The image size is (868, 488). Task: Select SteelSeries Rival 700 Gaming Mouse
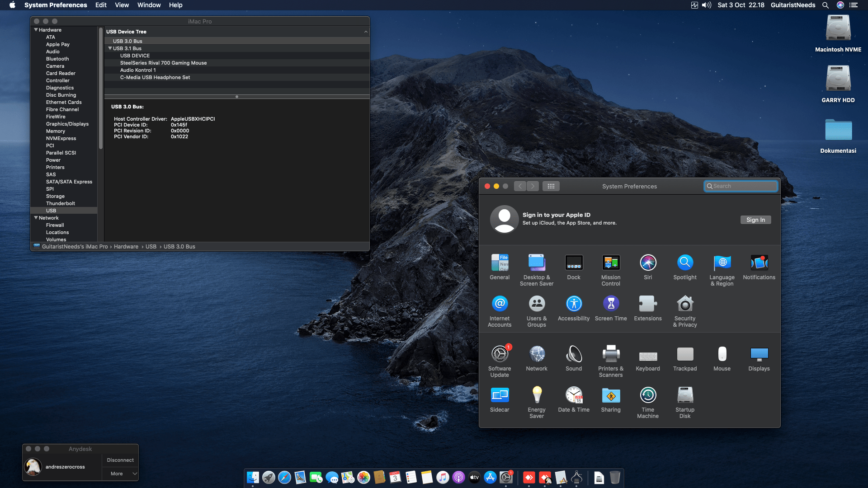(x=237, y=63)
